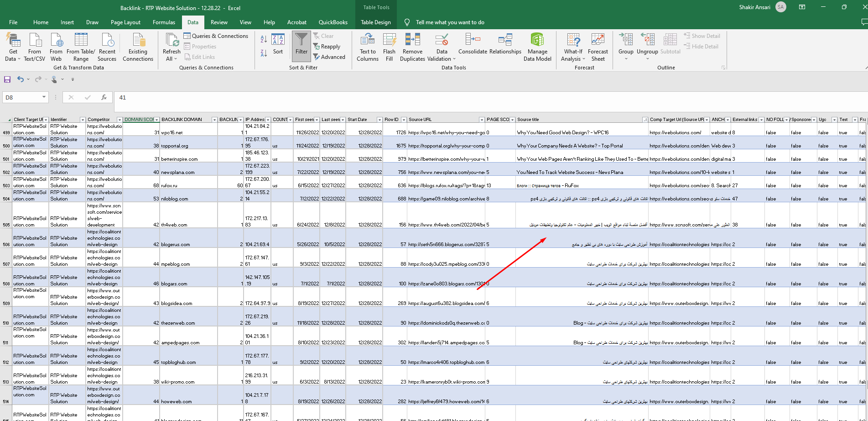Open Text to Columns wizard

[x=368, y=47]
